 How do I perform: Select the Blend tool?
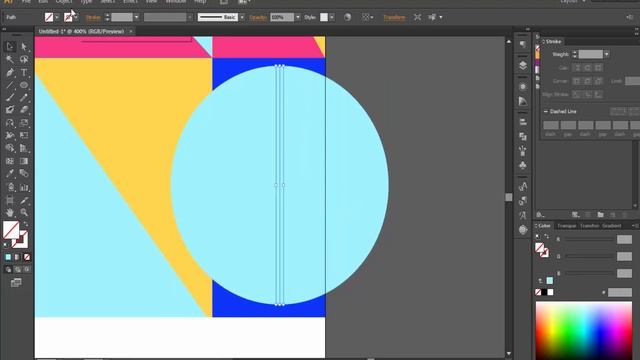coord(24,173)
